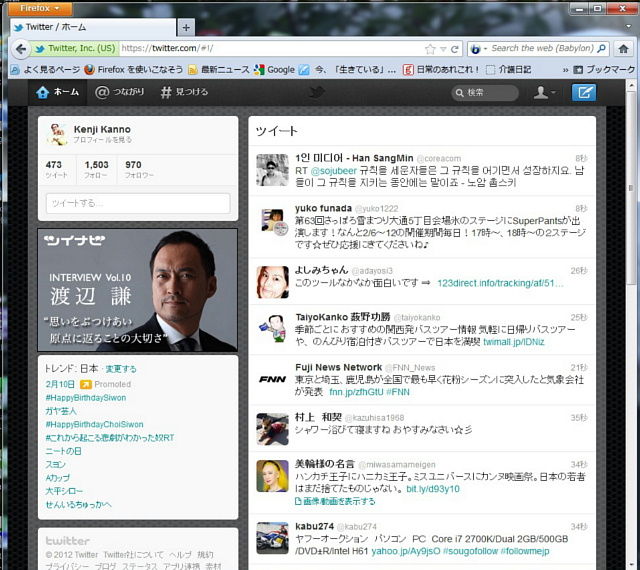View the 970 フォロワー list
The height and width of the screenshot is (570, 640).
coord(139,169)
